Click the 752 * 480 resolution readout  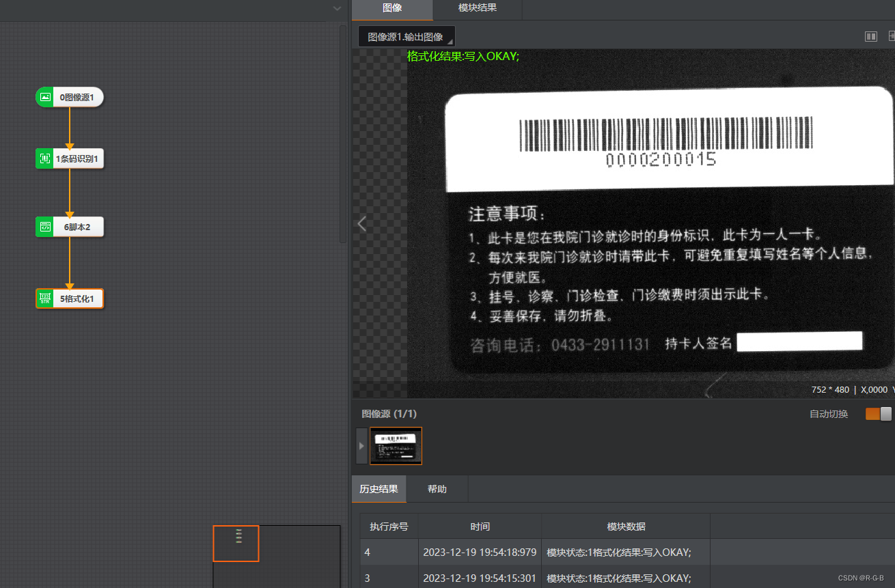tap(830, 389)
